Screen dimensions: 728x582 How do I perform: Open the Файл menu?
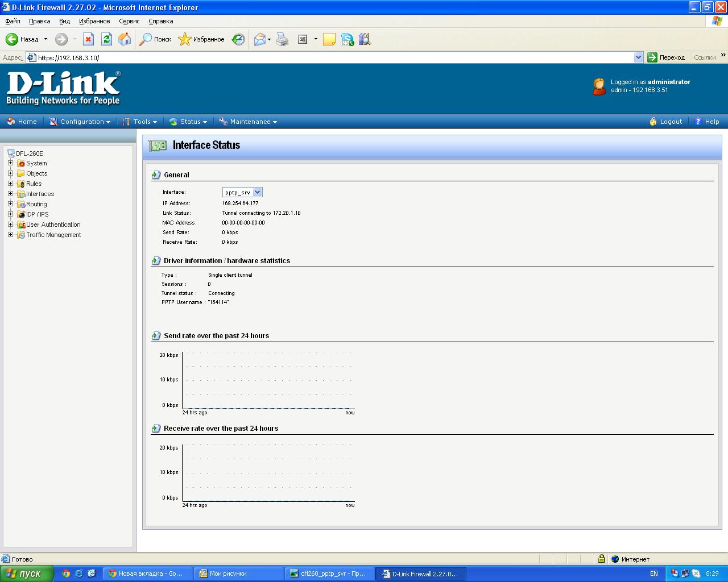pos(13,21)
